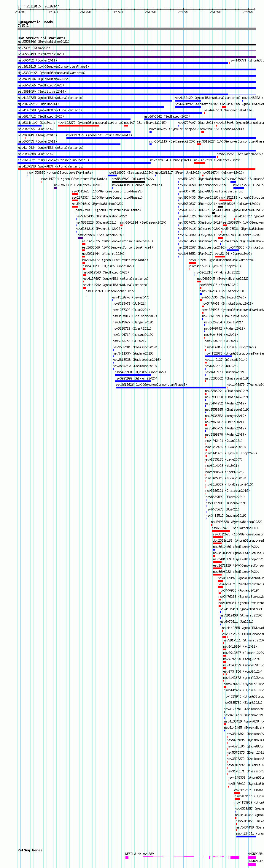Click the long blue bar of esv3612626
Viewport: 264px width, 868px height.
coord(172,388)
